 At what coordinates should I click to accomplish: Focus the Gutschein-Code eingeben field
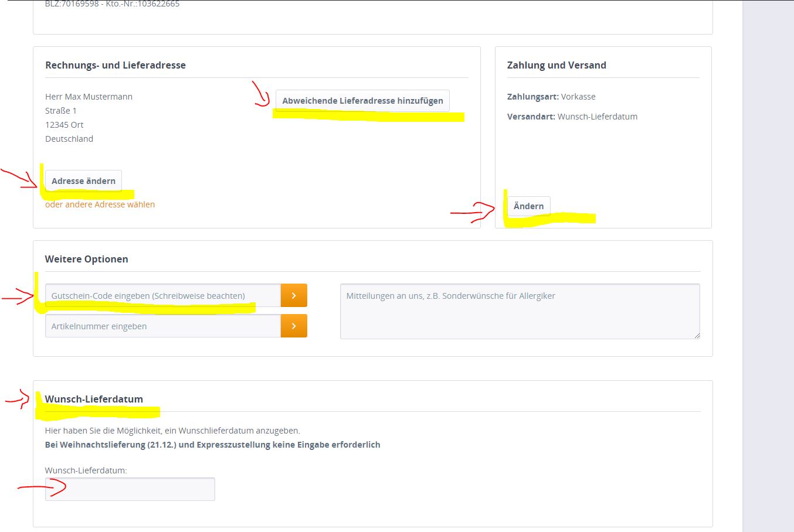[162, 296]
